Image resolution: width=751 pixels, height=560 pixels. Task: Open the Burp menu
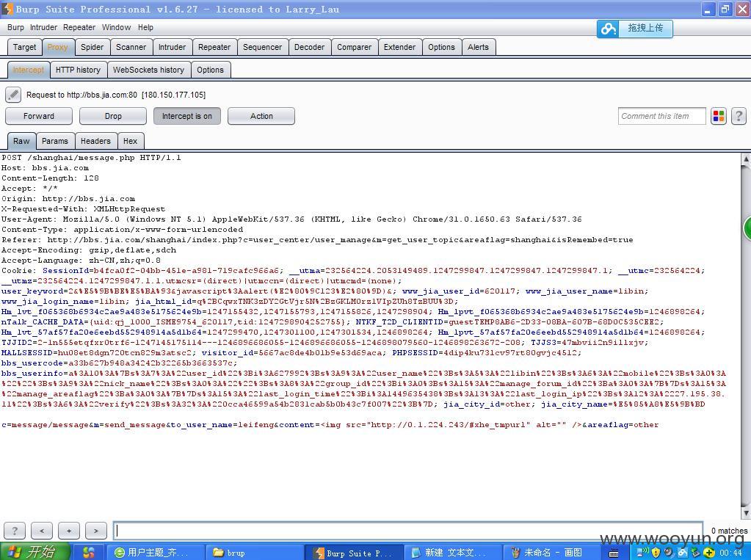[x=15, y=27]
